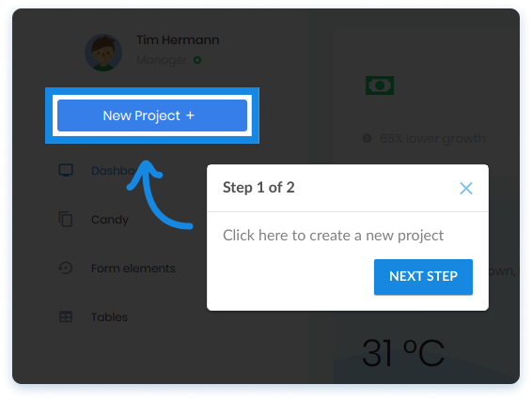This screenshot has height=400, width=532.
Task: Open the Candy sidebar item
Action: pos(110,220)
